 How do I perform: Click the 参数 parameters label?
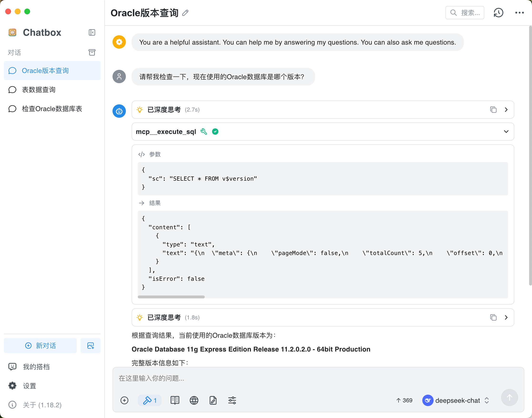155,154
